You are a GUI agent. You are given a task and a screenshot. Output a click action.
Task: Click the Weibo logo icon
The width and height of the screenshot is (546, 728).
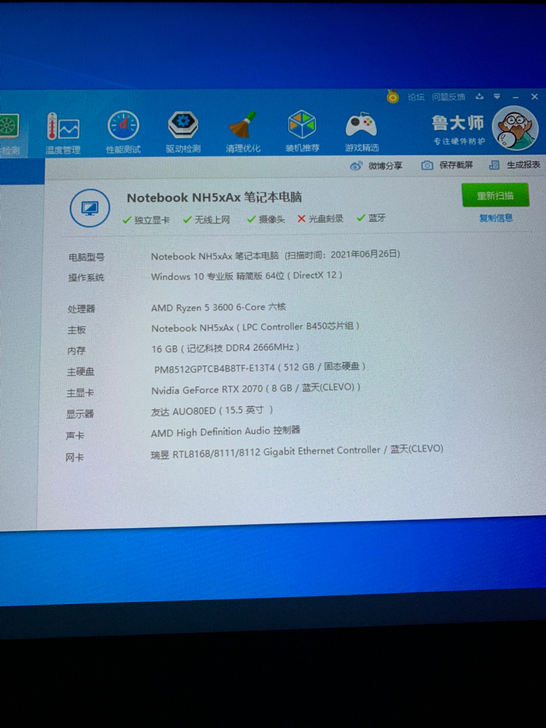click(356, 166)
